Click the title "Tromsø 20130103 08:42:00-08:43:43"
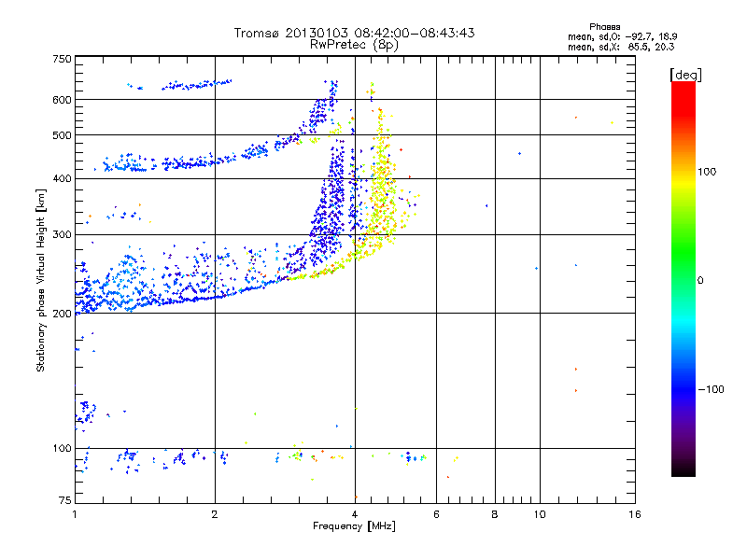The width and height of the screenshot is (747, 560). point(354,33)
